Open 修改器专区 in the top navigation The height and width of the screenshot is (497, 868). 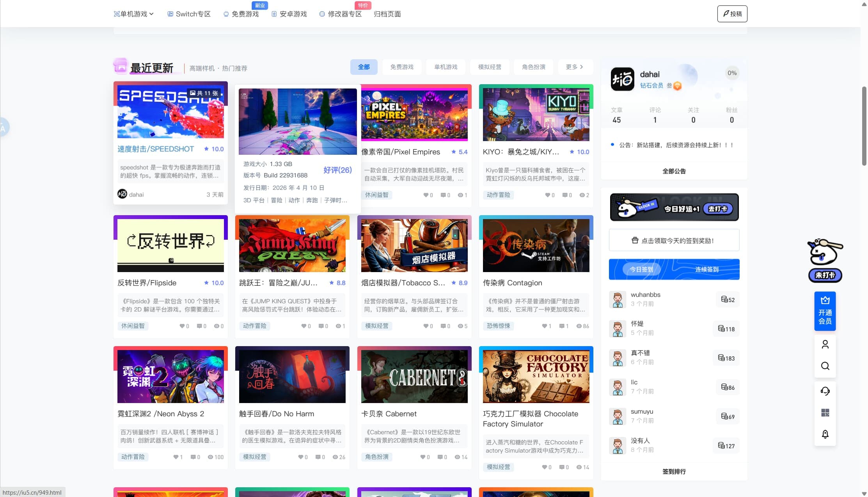(x=341, y=14)
